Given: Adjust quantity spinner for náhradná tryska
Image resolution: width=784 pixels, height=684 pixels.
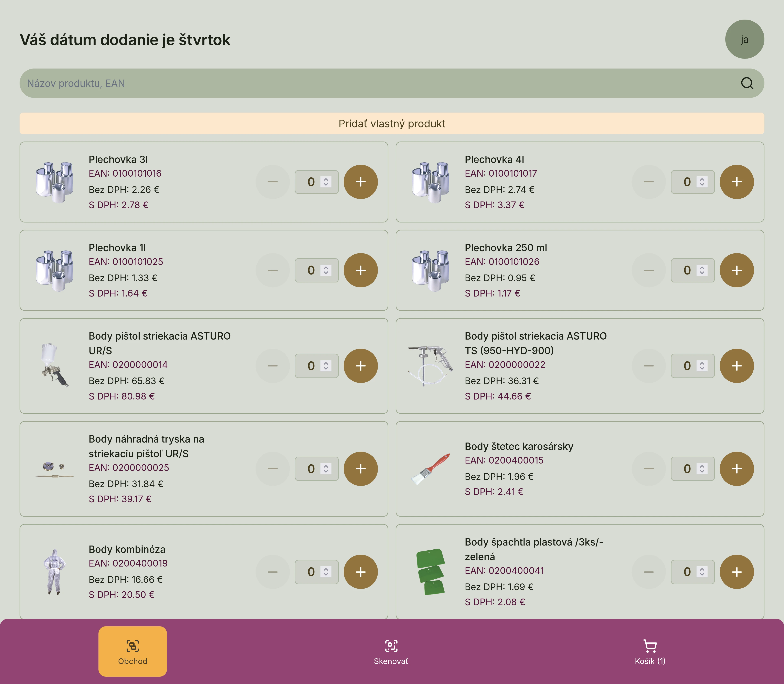Looking at the screenshot, I should [x=326, y=469].
